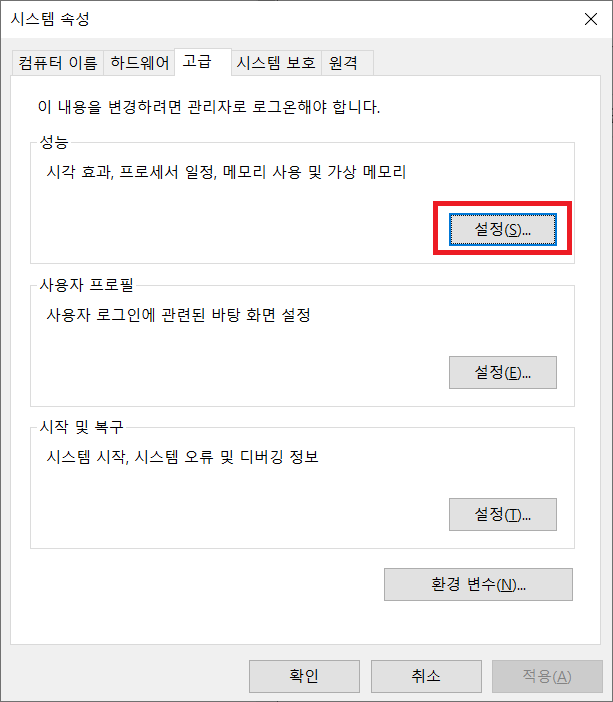This screenshot has height=702, width=613.
Task: Open 사용자 프로필 설정(E) button
Action: 502,372
